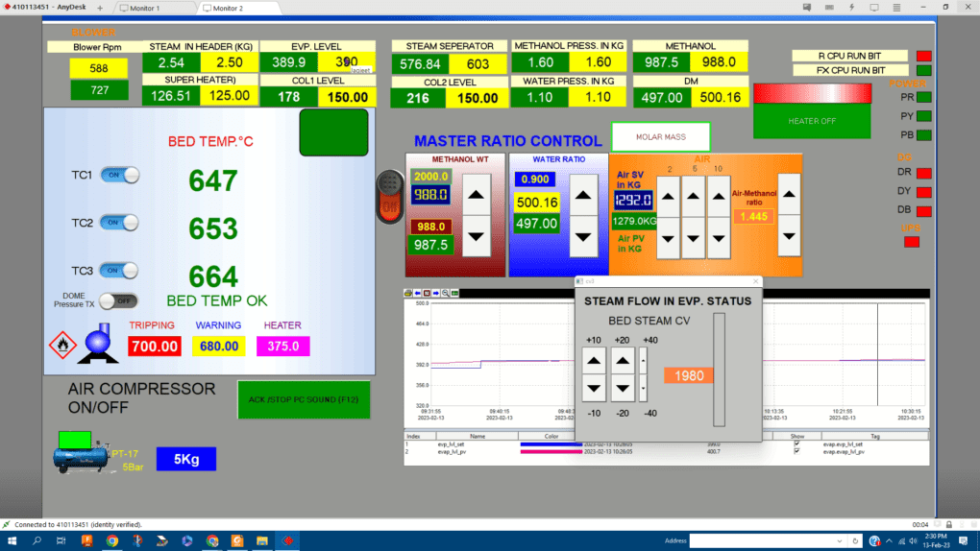This screenshot has height=551, width=980.
Task: Click taskbar search magnifier
Action: pyautogui.click(x=37, y=541)
